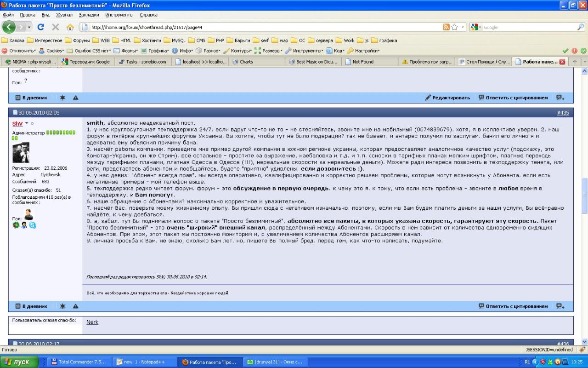Open the Nerk user link
This screenshot has width=588, height=368.
[92, 322]
